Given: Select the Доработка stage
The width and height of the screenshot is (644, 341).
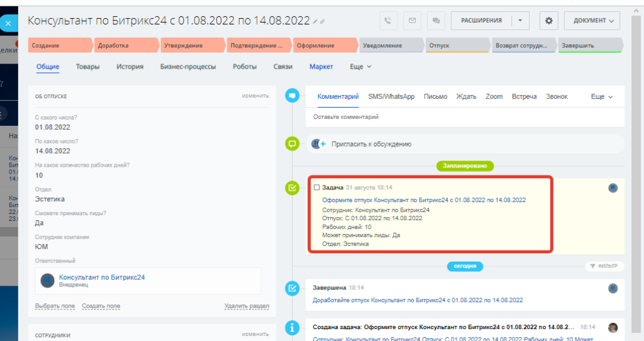Looking at the screenshot, I should coord(126,45).
